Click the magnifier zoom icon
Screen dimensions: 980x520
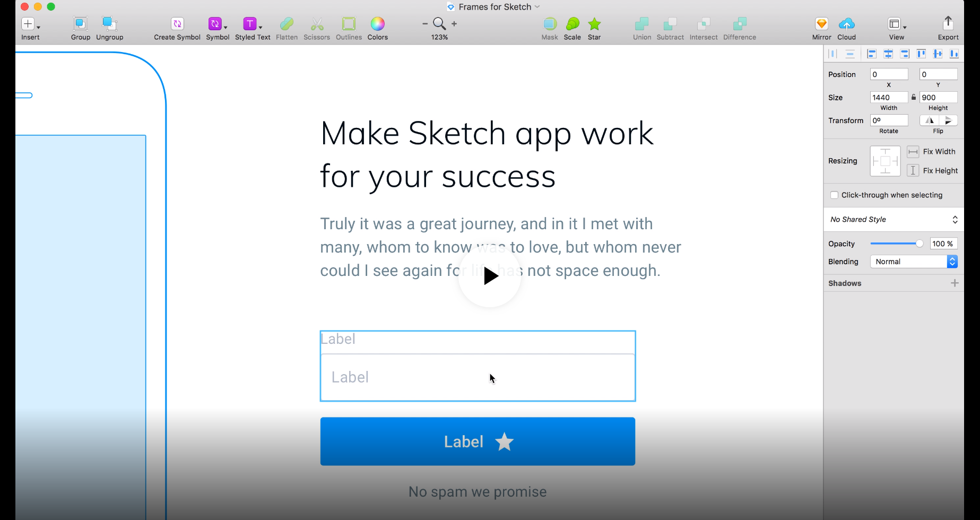pyautogui.click(x=439, y=23)
